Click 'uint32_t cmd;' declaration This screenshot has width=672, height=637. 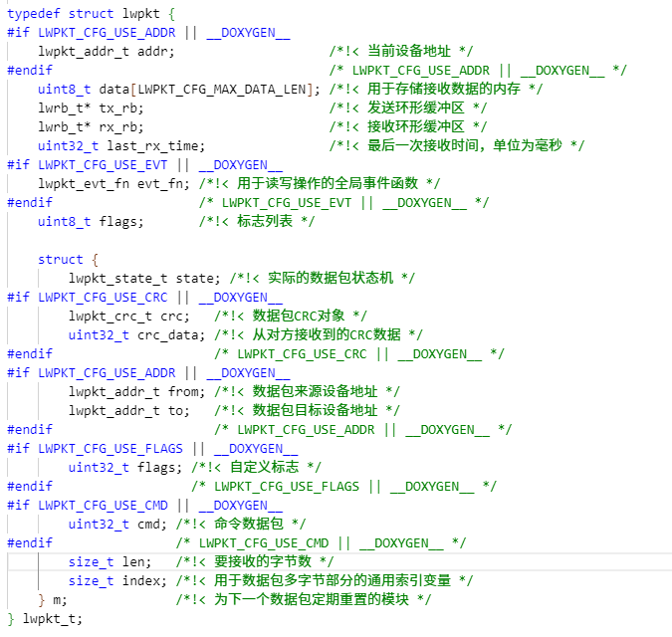pyautogui.click(x=117, y=525)
